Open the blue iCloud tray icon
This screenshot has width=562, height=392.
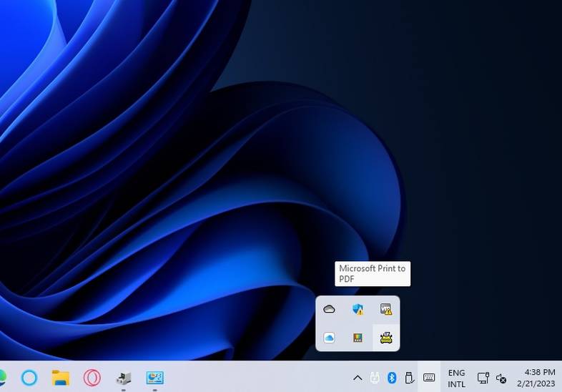(x=329, y=338)
